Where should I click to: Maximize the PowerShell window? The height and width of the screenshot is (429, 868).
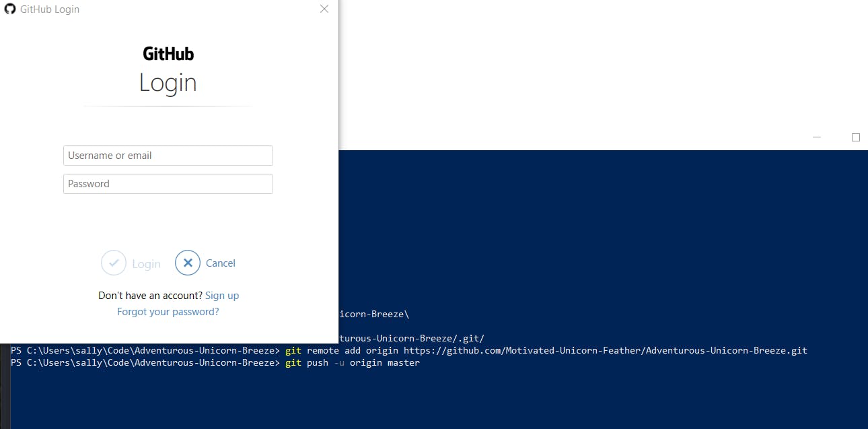[856, 137]
